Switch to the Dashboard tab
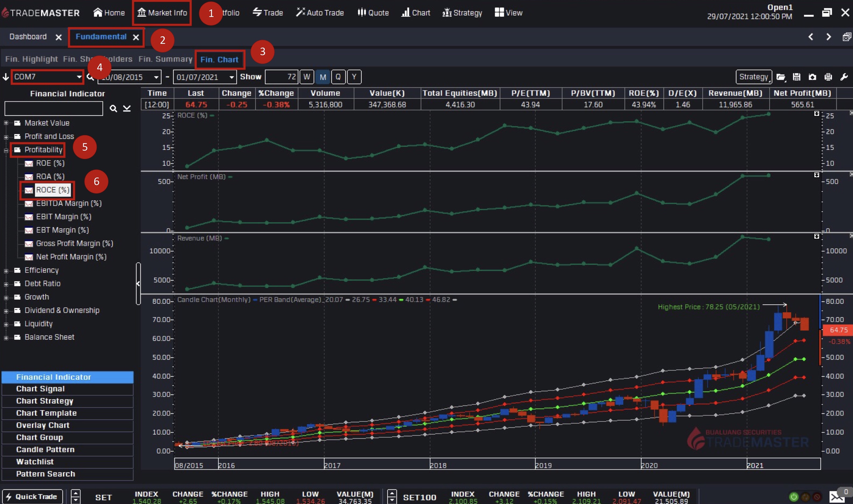Image resolution: width=853 pixels, height=504 pixels. (28, 37)
